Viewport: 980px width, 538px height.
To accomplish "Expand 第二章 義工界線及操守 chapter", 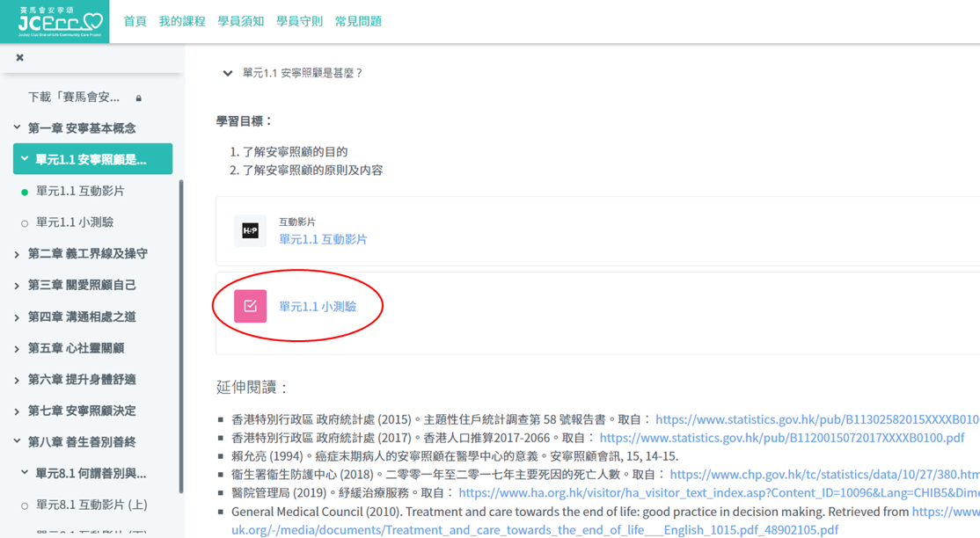I will (x=17, y=254).
